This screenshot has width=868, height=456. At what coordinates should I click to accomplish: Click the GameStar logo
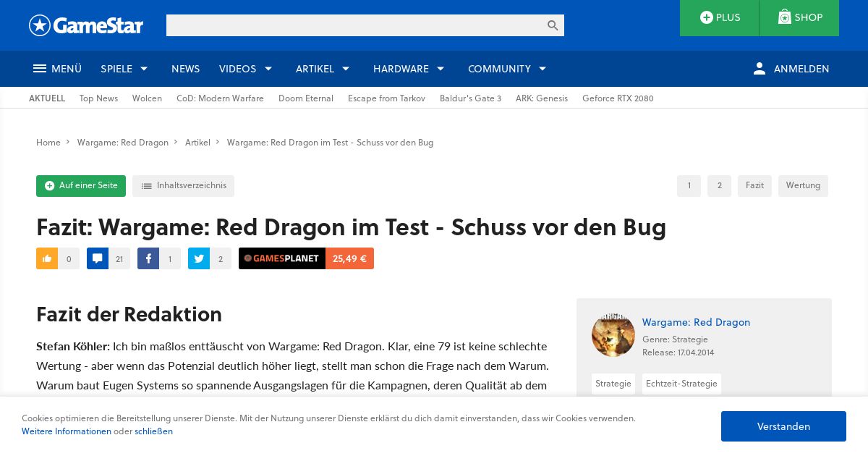[x=86, y=25]
